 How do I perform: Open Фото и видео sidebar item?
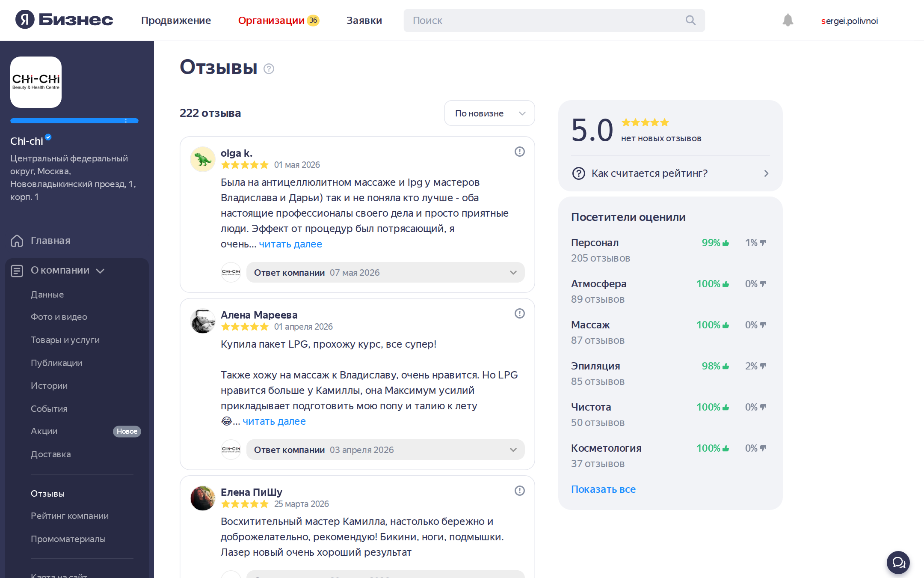[59, 317]
